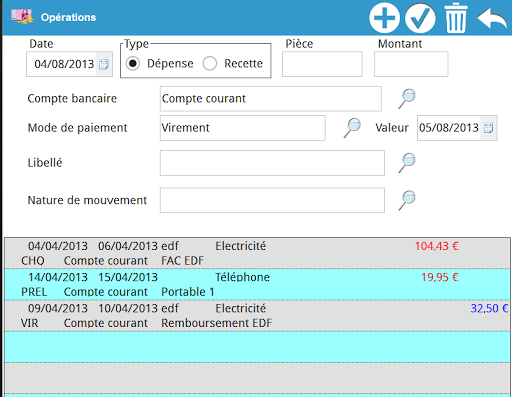Select the Recette radio button
The image size is (512, 397).
tap(210, 63)
